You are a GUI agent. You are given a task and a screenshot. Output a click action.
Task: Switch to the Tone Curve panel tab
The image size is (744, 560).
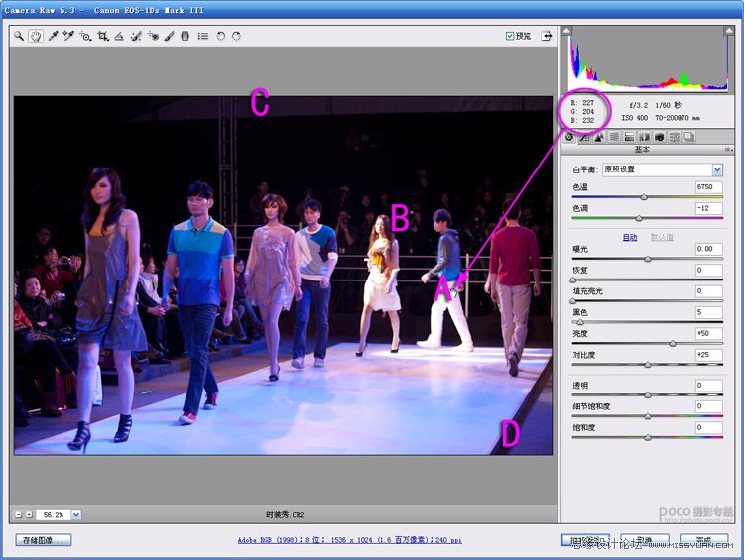coord(584,137)
